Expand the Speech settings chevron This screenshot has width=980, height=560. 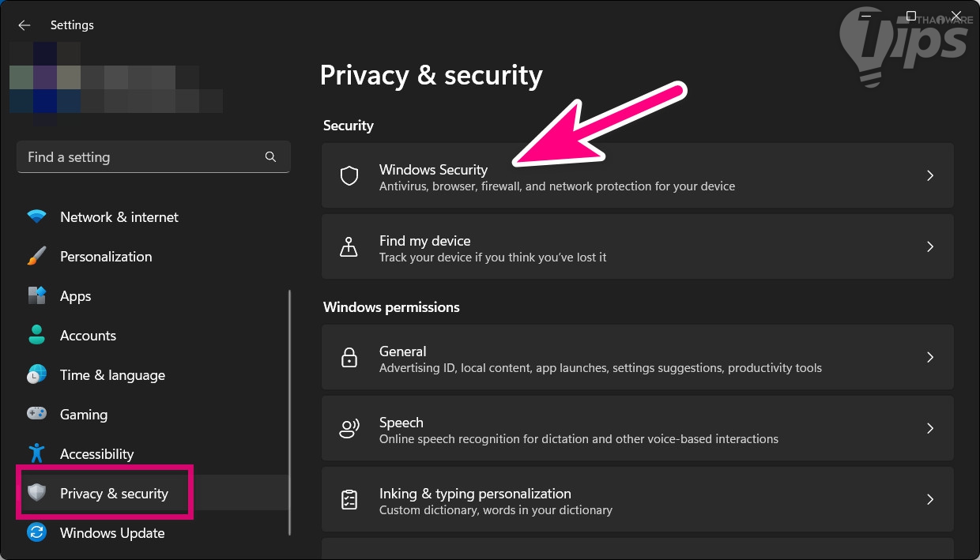click(x=930, y=428)
